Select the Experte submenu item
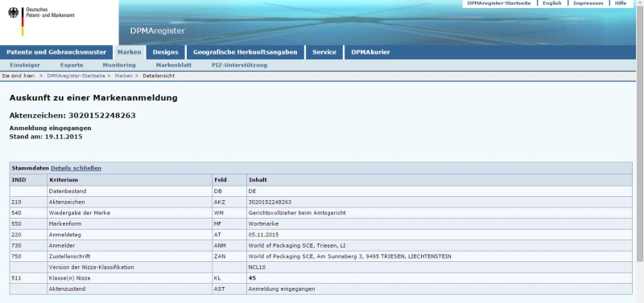The width and height of the screenshot is (644, 303). [72, 65]
